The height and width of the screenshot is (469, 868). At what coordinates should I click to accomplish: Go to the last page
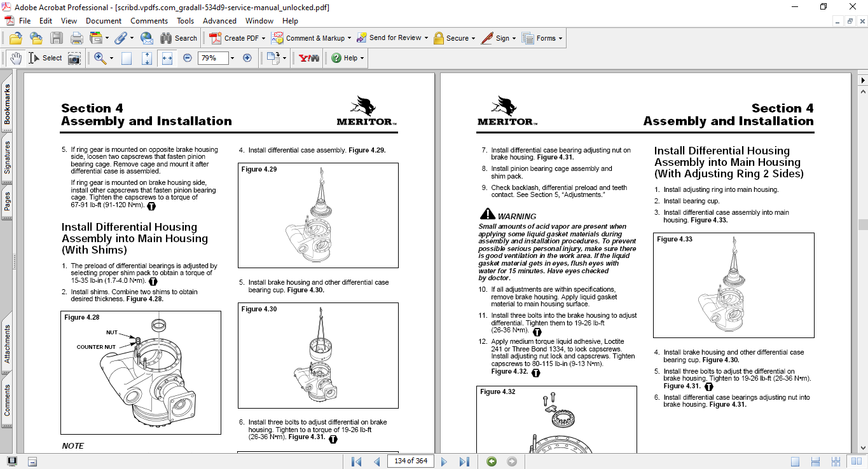tap(464, 461)
